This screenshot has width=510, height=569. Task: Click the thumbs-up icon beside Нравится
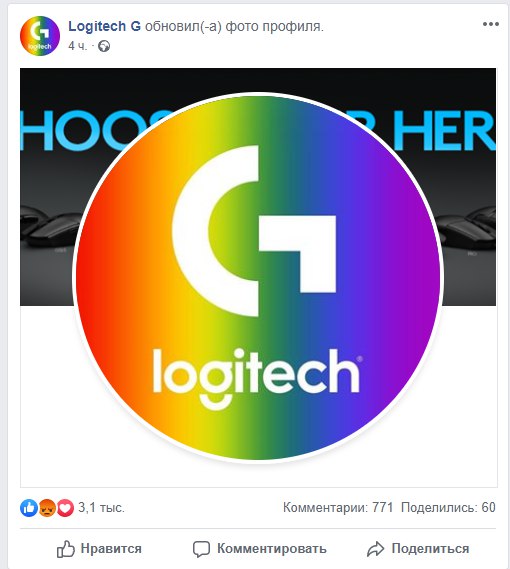pos(66,549)
